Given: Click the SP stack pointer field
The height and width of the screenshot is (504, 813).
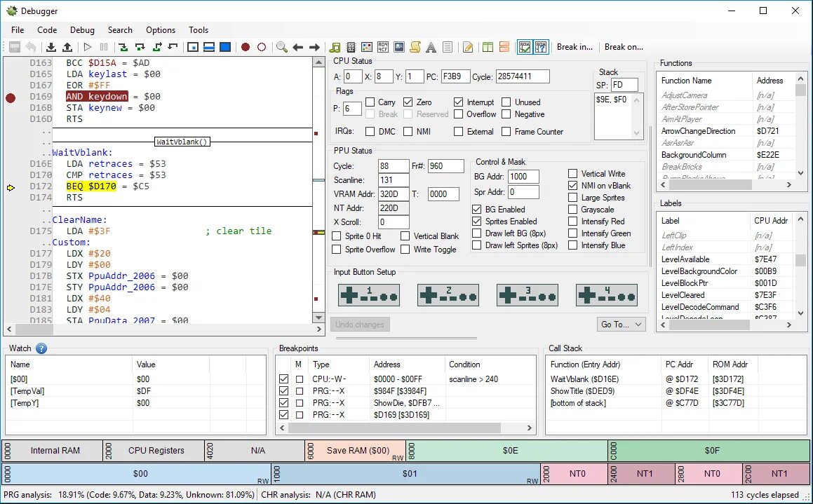Looking at the screenshot, I should click(x=624, y=85).
